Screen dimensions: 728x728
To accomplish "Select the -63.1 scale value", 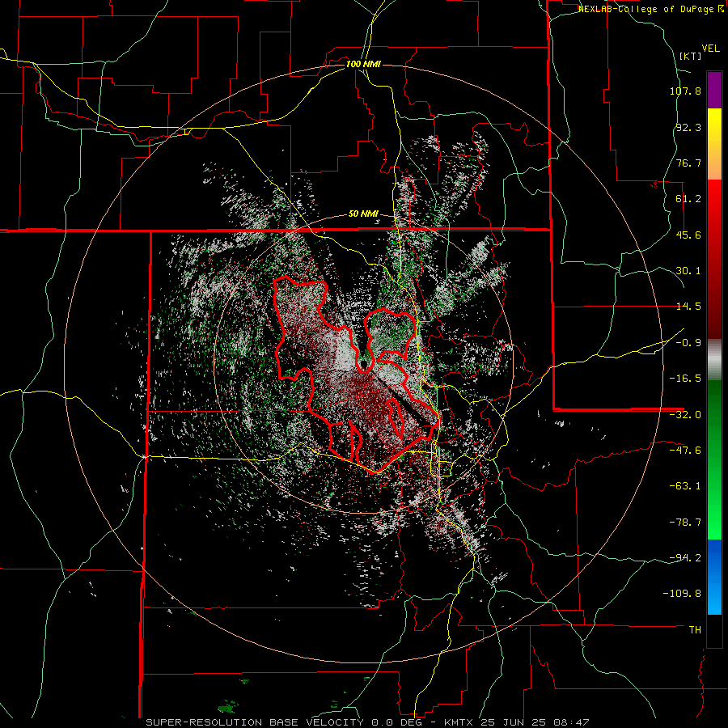I will pos(685,486).
